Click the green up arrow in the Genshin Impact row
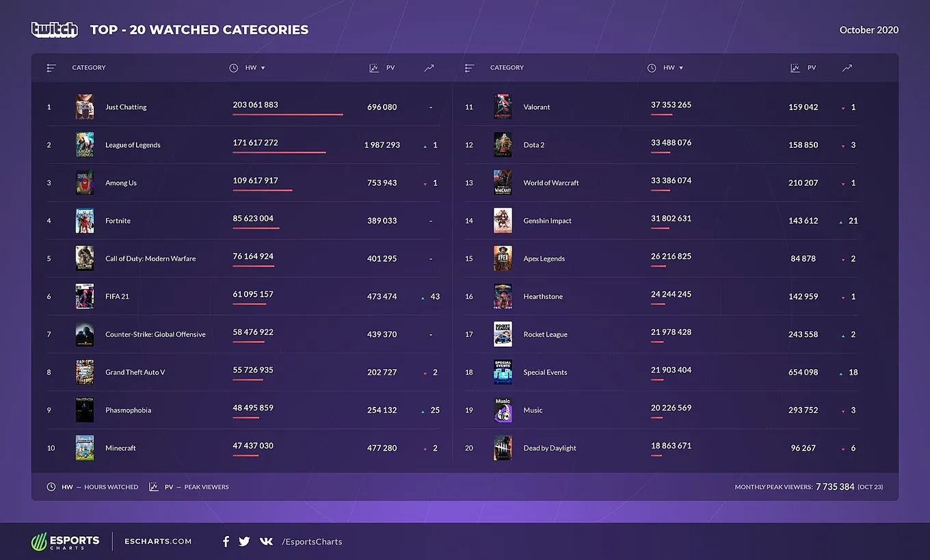 (x=841, y=222)
